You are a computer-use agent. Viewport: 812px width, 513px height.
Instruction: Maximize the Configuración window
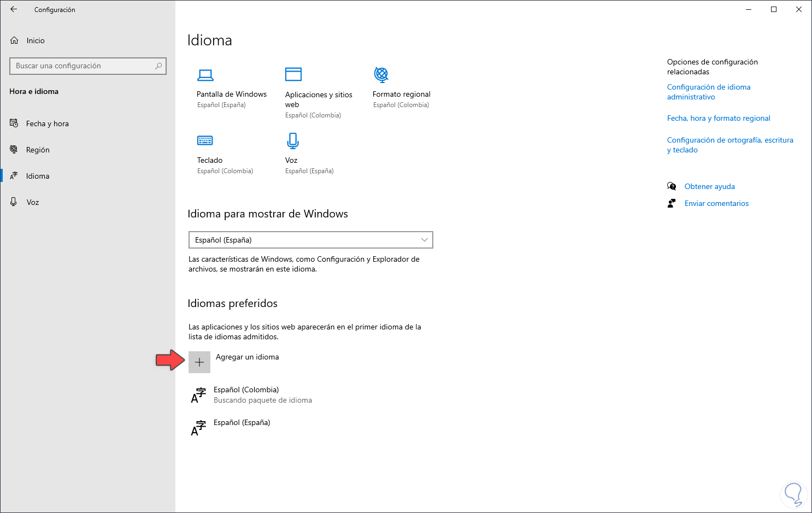coord(774,9)
